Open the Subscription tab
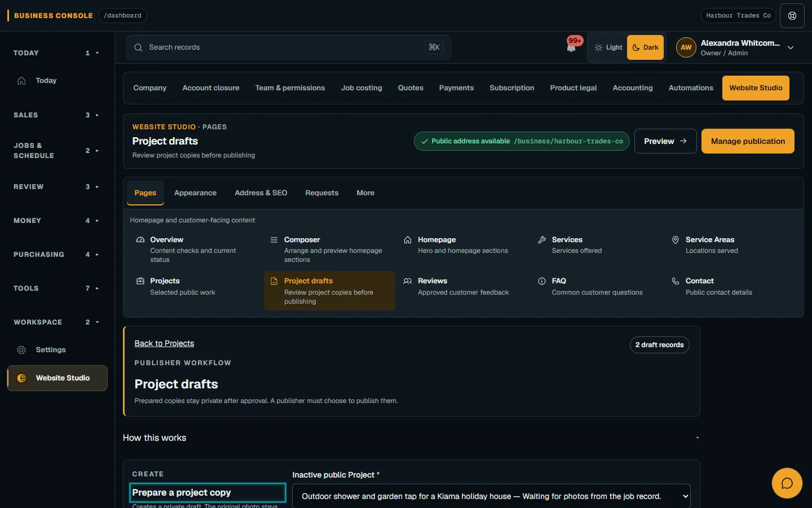The image size is (812, 508). (512, 88)
